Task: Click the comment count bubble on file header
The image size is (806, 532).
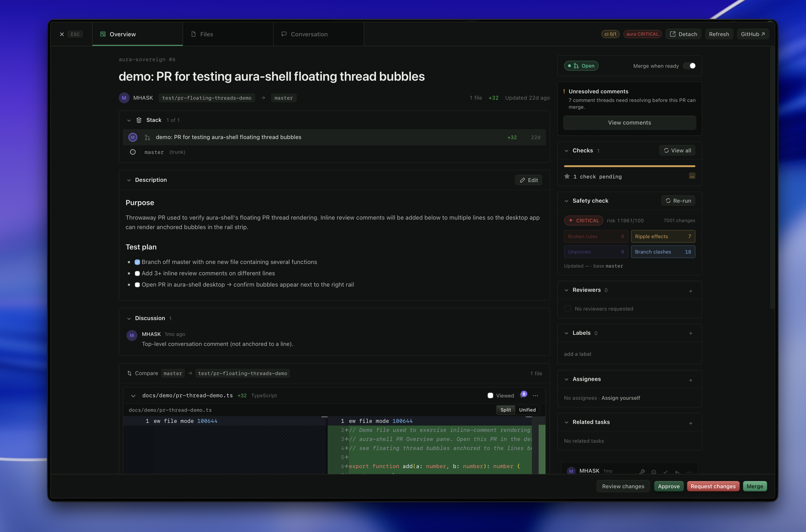Action: pos(523,394)
